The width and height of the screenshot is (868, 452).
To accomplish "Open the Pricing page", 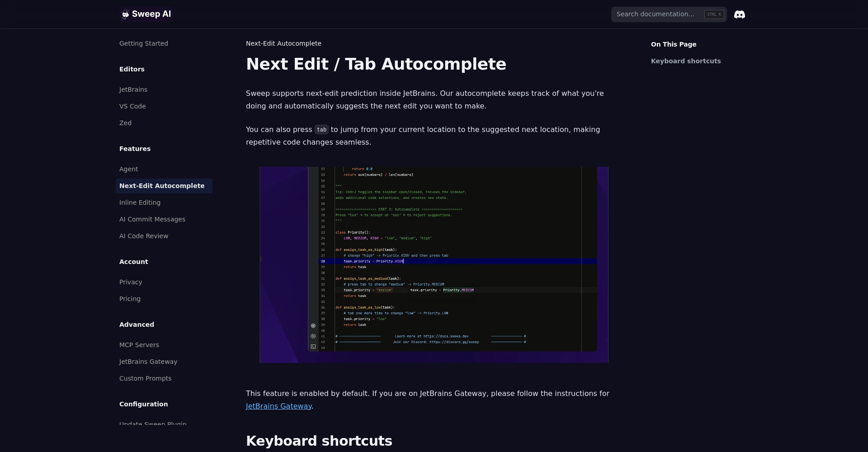I will point(130,299).
